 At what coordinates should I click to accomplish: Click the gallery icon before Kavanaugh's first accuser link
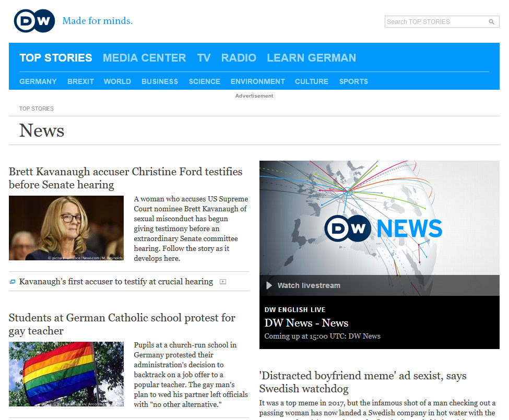click(13, 282)
